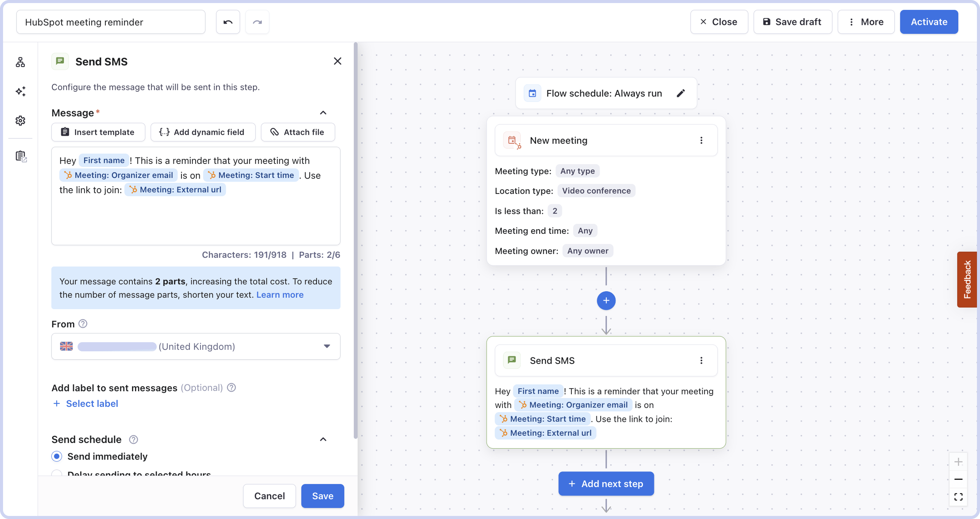Click the flow name input field
The width and height of the screenshot is (980, 519).
tap(111, 22)
